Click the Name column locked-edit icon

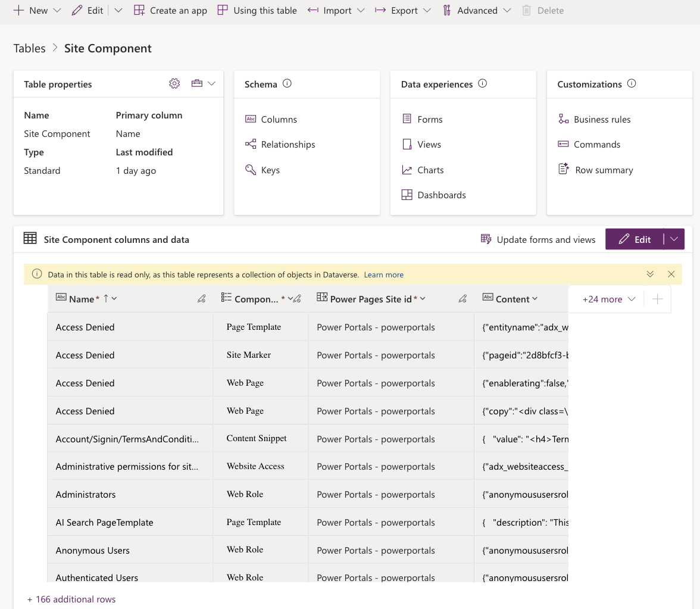coord(201,299)
